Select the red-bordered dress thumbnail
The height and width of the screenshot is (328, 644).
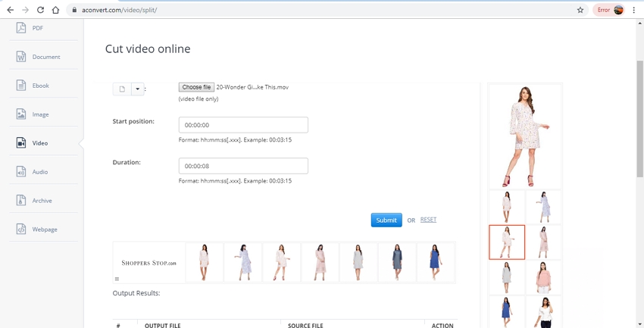(x=507, y=242)
